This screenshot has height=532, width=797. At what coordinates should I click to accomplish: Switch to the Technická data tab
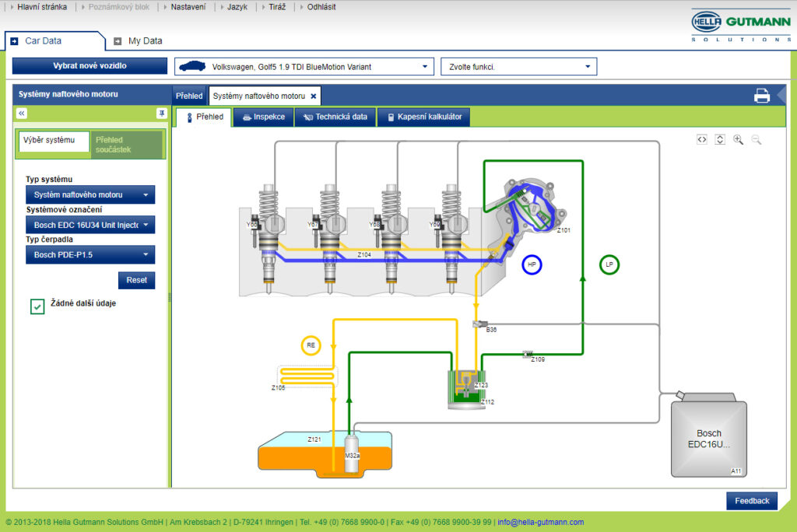(335, 117)
